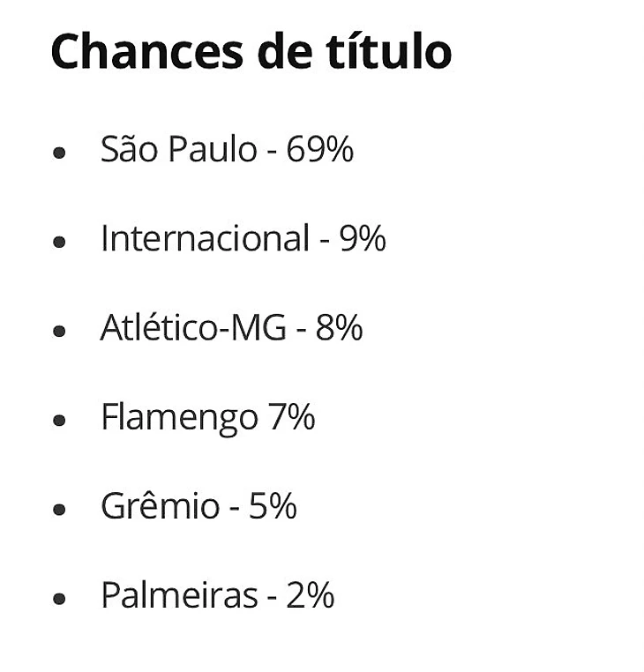Click the bullet before São Paulo

coord(60,153)
